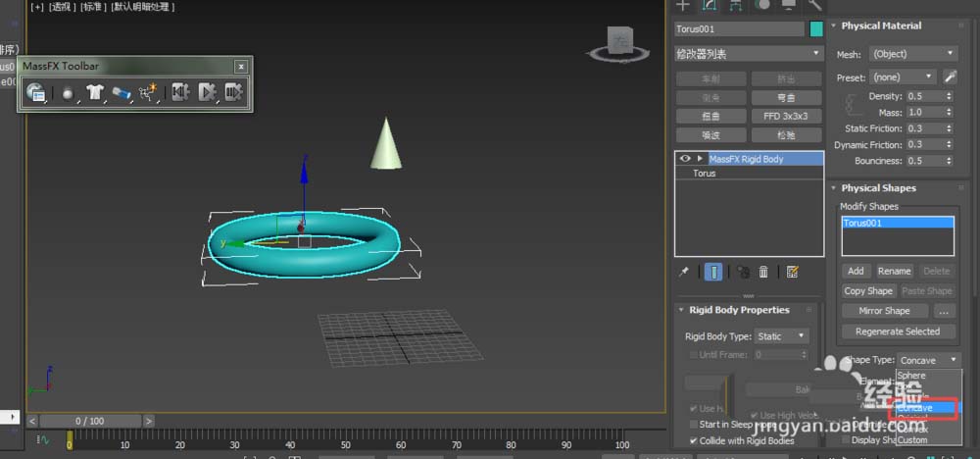
Task: Click the Preset eyedropper icon
Action: [x=950, y=76]
